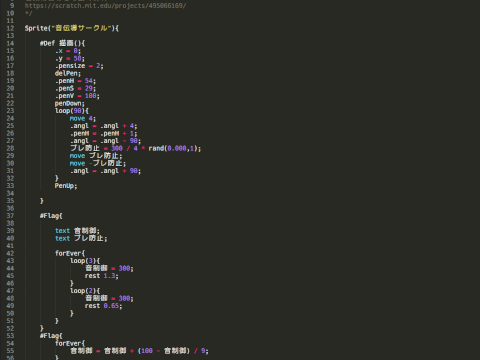This screenshot has width=480, height=360.
Task: Click the assignment to 300 on line 44
Action: click(x=109, y=268)
